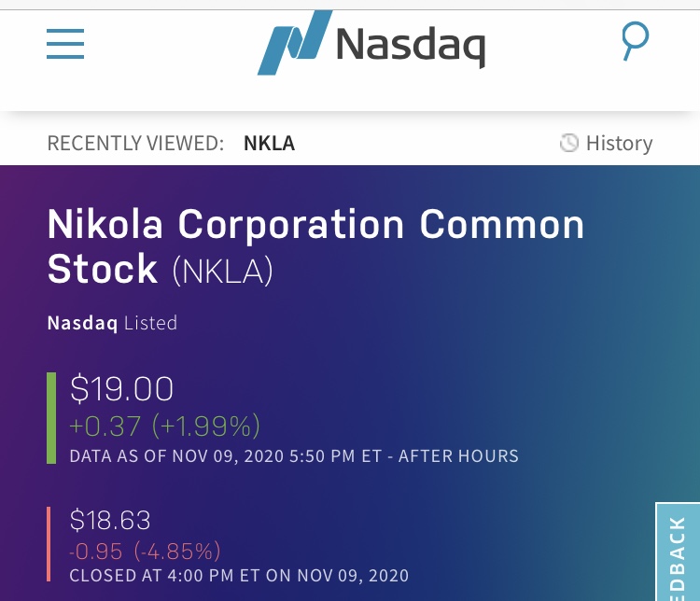Open History of viewed symbols
This screenshot has width=700, height=601.
(x=618, y=143)
